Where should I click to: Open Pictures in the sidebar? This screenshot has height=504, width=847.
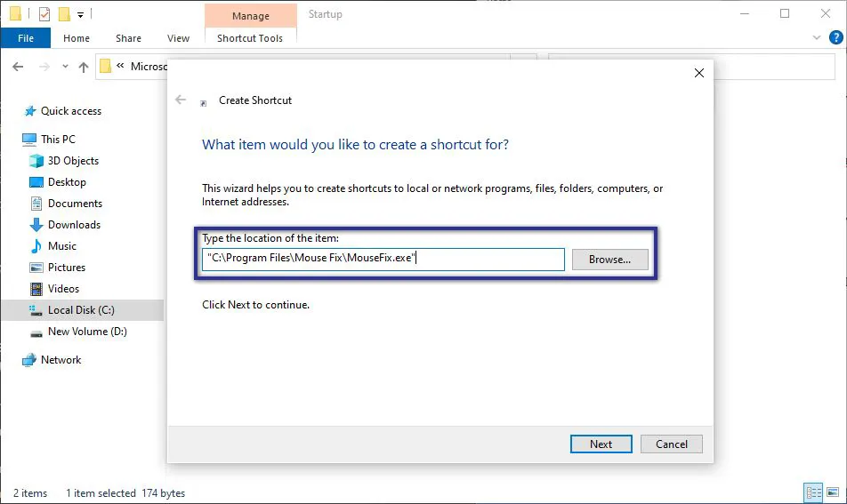[67, 267]
